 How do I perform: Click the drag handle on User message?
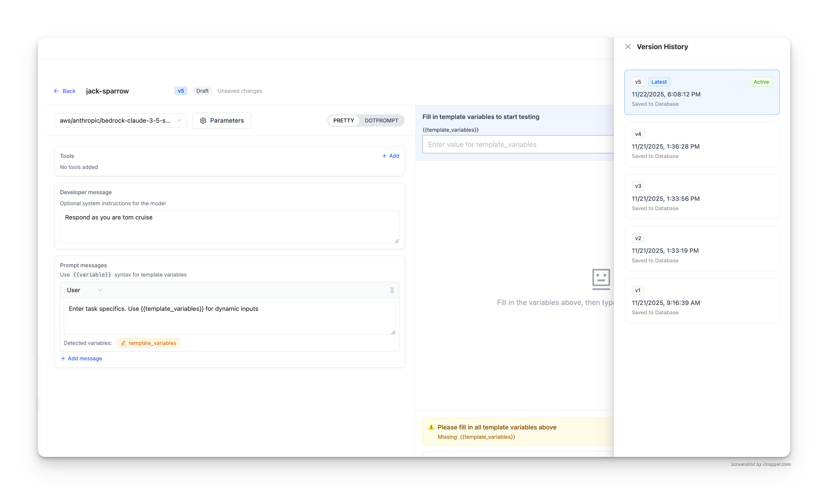[392, 290]
